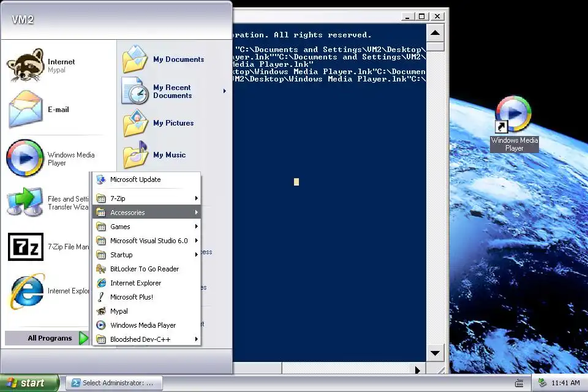Click My Documents link text
Screen dimensions: 588x392
(178, 59)
